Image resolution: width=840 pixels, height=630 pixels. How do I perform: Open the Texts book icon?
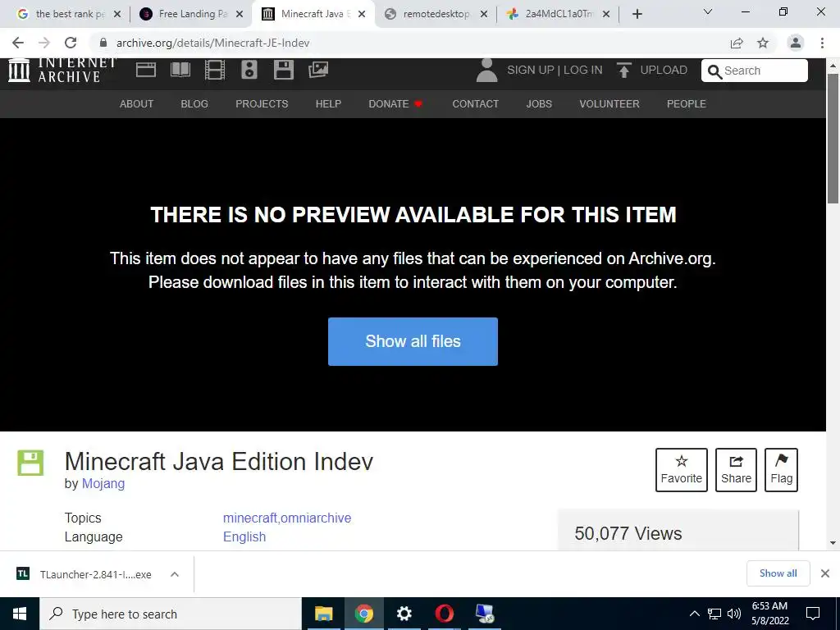point(180,70)
